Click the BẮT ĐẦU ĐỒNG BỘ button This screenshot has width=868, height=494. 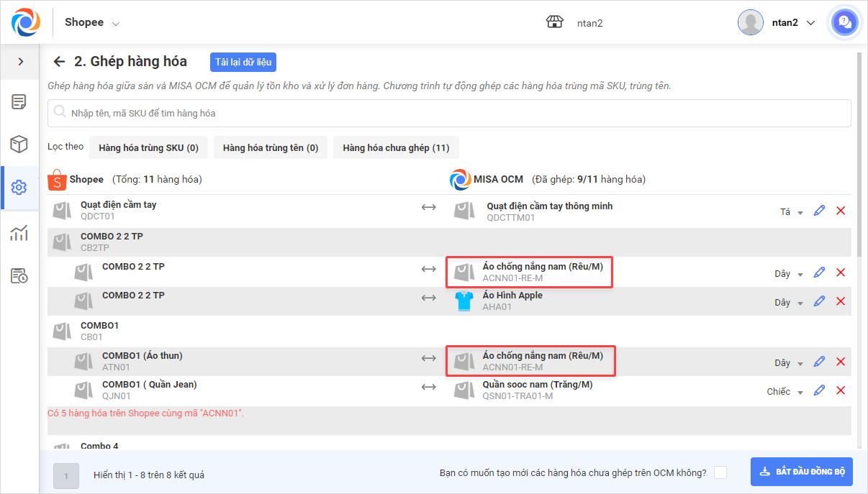pos(801,472)
